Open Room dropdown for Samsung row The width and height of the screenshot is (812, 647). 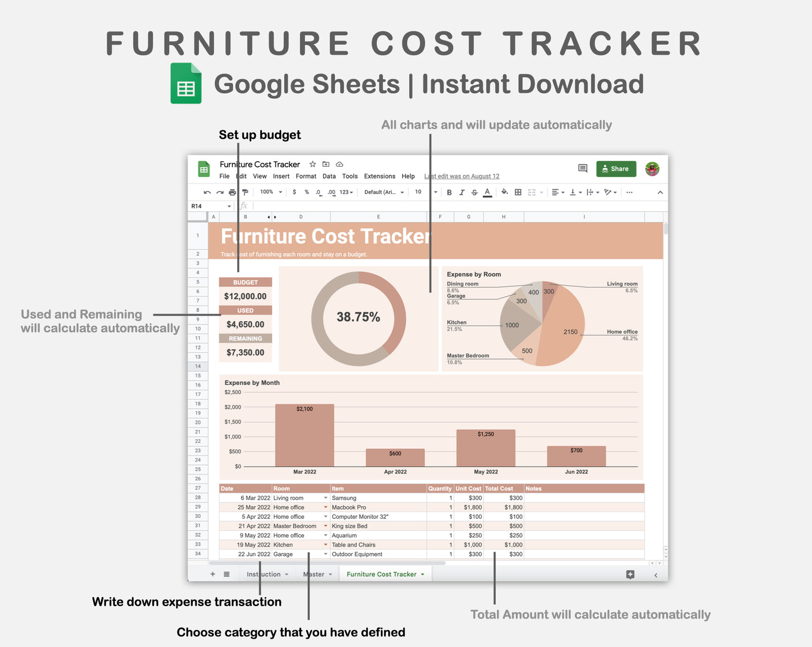(325, 498)
